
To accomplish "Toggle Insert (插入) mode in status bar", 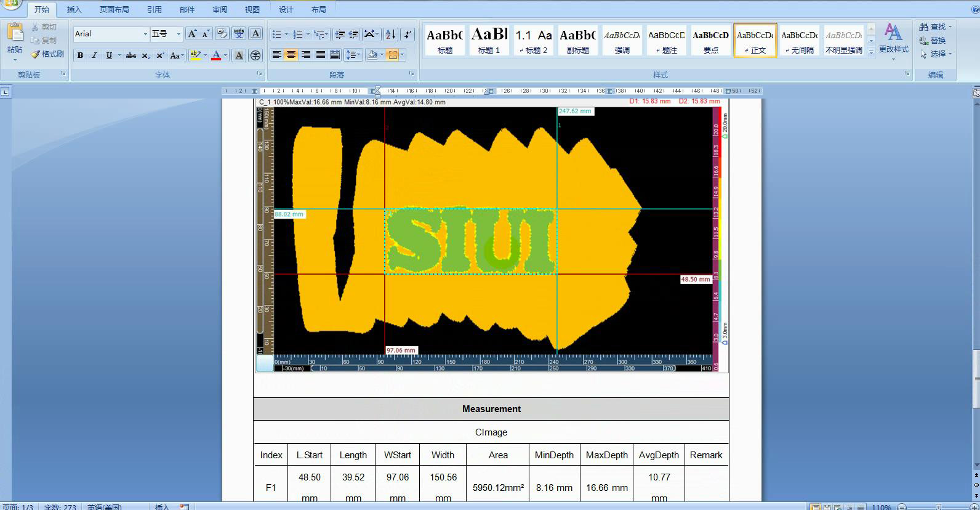I will (x=162, y=507).
